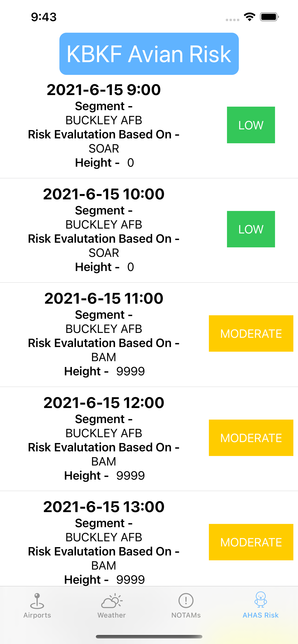Tap the NOTAMs exclamation circle icon
The height and width of the screenshot is (644, 298).
click(186, 600)
